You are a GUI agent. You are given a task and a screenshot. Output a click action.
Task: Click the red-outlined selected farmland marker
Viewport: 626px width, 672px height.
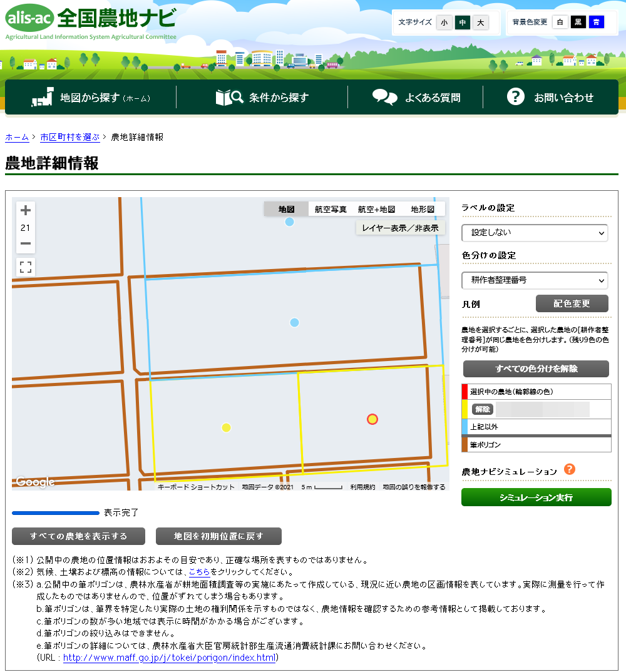click(372, 419)
